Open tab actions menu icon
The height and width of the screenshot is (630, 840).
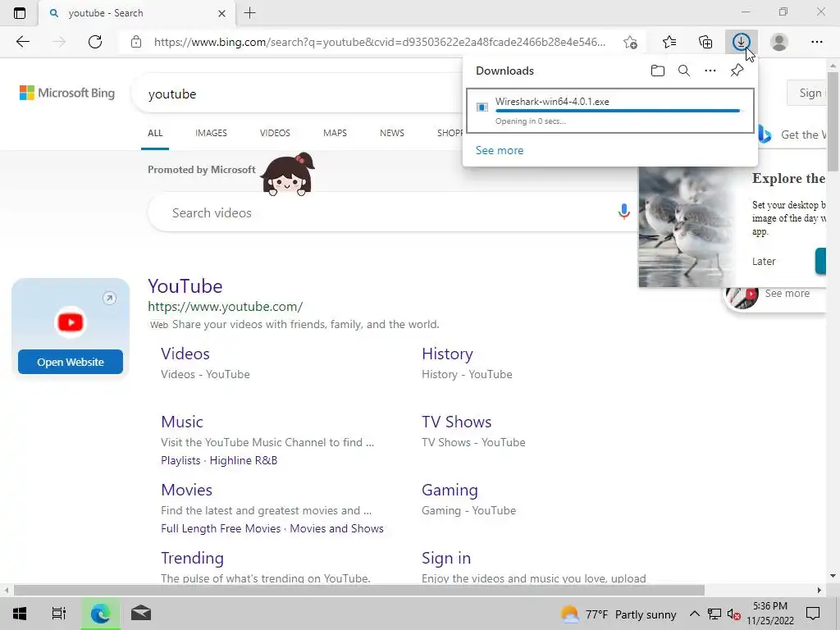[x=20, y=13]
